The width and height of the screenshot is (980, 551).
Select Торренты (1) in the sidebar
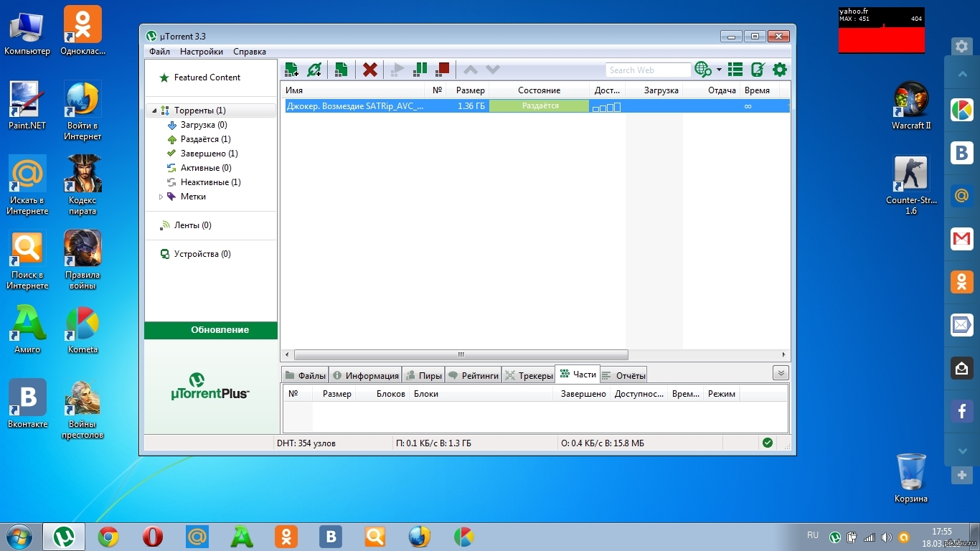point(200,110)
